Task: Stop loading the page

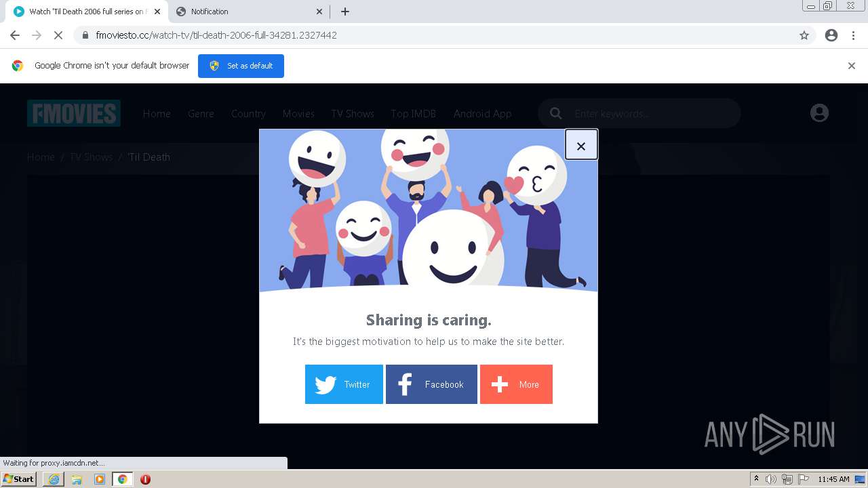Action: tap(58, 35)
